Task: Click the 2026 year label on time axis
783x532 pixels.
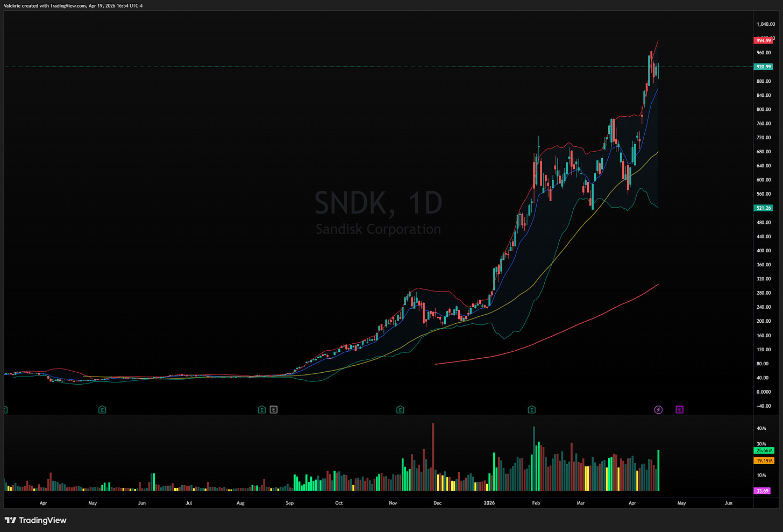Action: (x=489, y=503)
